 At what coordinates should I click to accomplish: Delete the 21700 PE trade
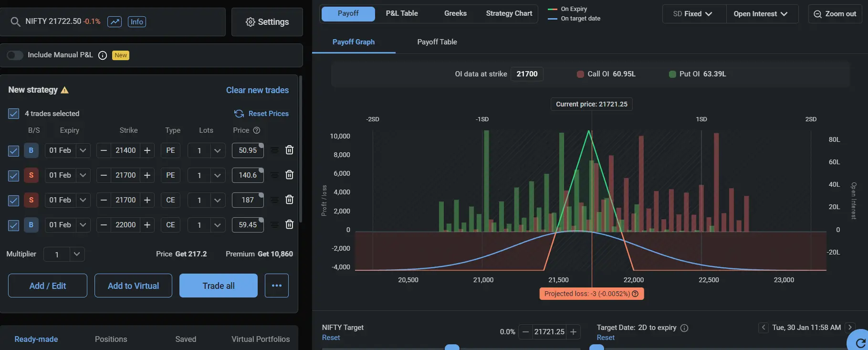click(289, 175)
